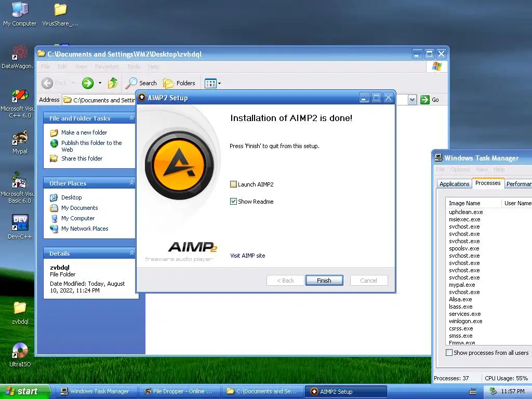
Task: Click the Visit AIMP site link
Action: point(248,256)
